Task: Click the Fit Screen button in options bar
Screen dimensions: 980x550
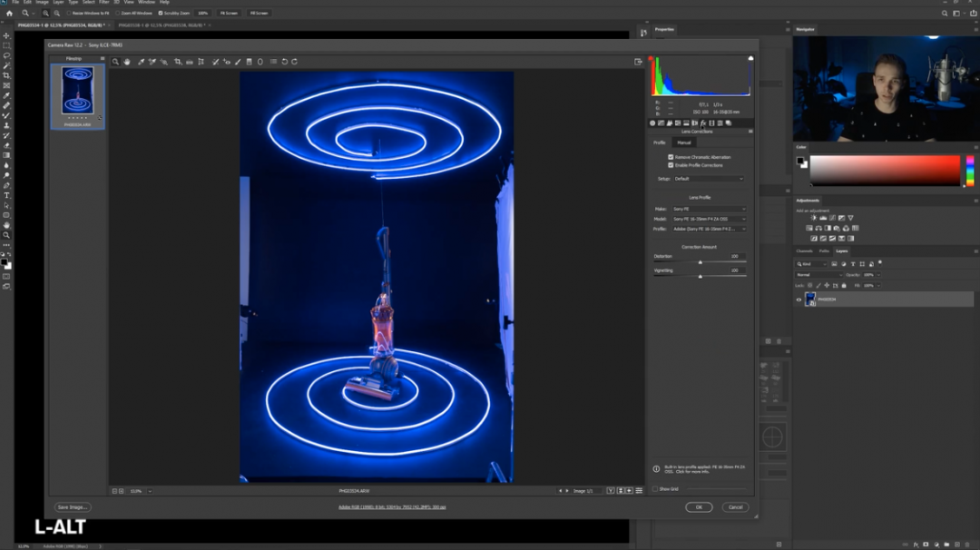Action: 229,13
